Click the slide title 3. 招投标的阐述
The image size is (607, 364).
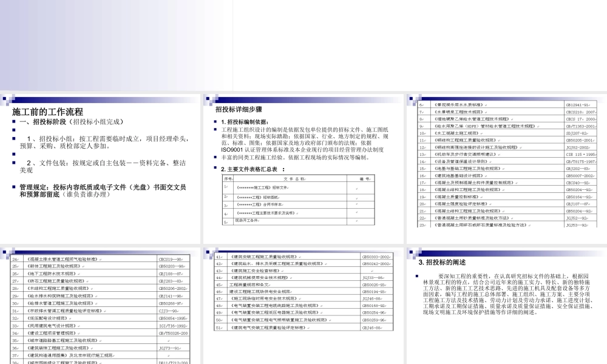(442, 262)
